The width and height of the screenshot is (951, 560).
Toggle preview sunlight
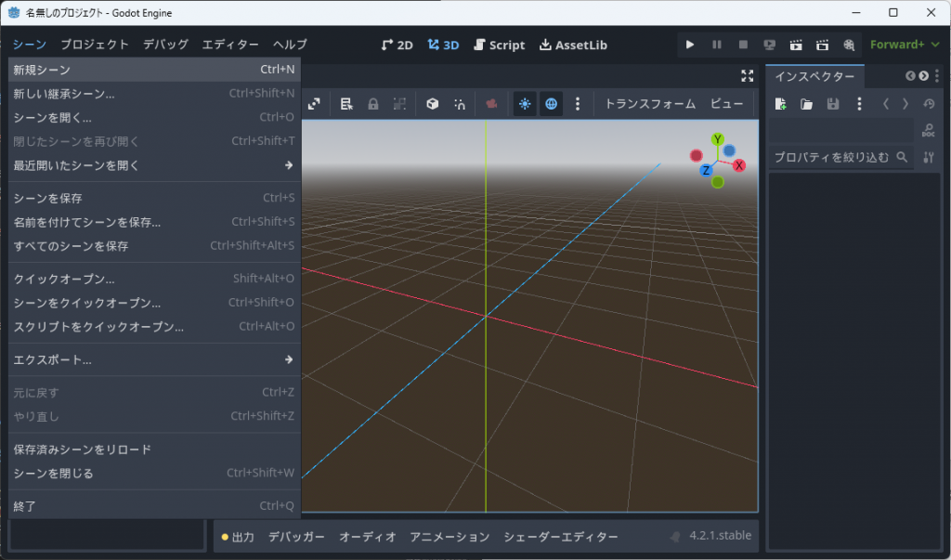click(525, 104)
